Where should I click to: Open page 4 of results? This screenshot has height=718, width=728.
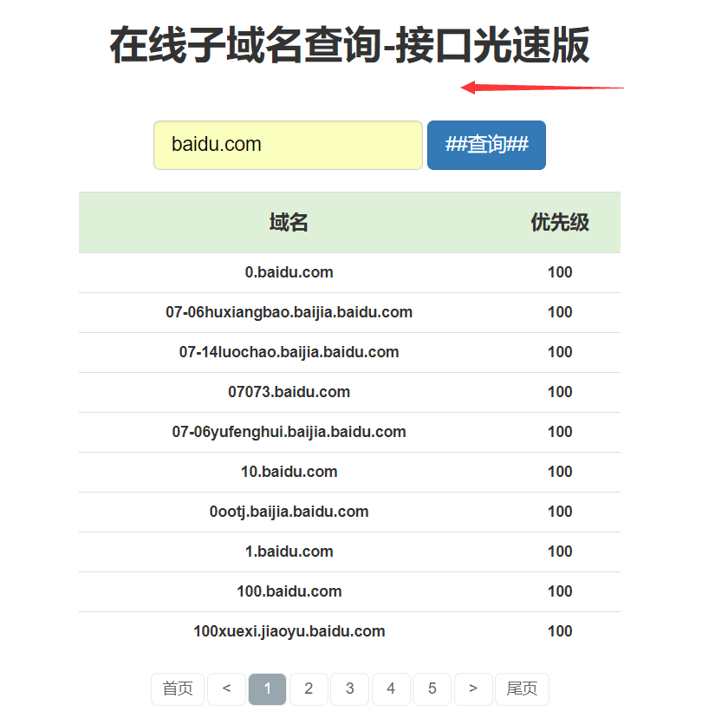[391, 689]
